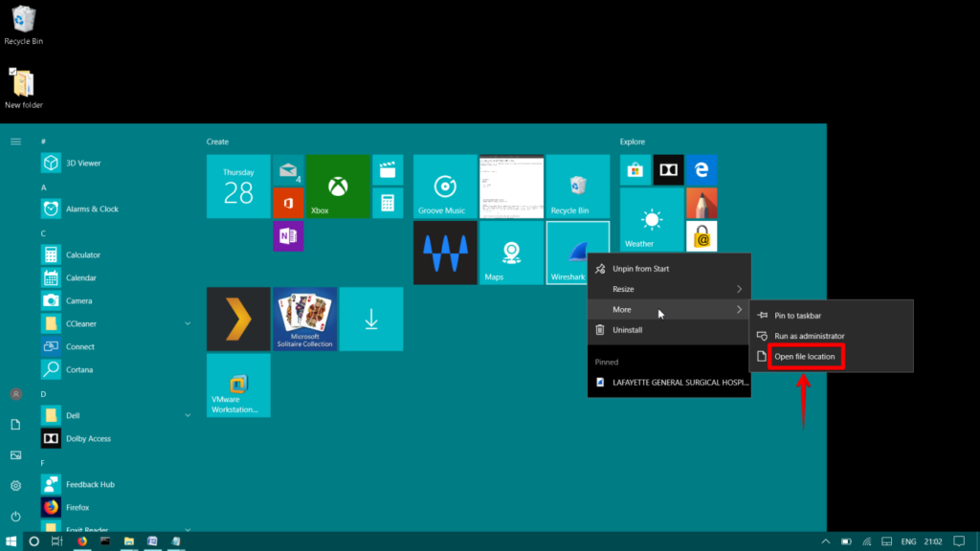980x551 pixels.
Task: Choose Run as administrator
Action: click(832, 336)
